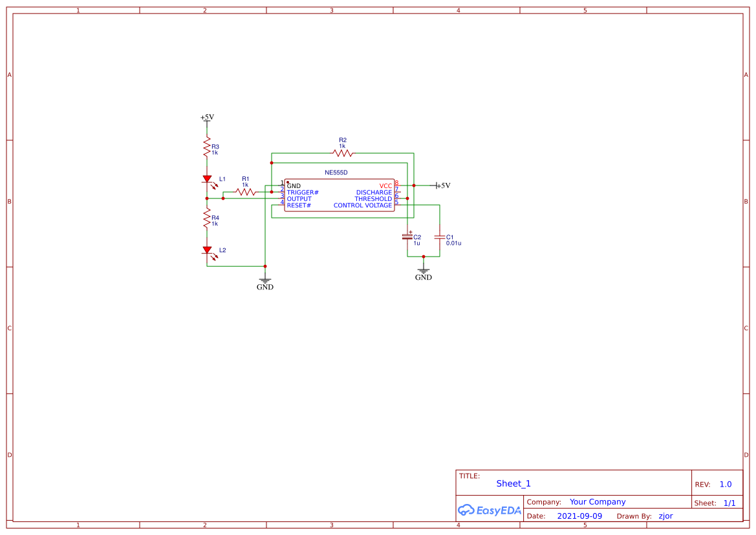
Task: Click the date 2021-09-09 field
Action: pos(579,516)
